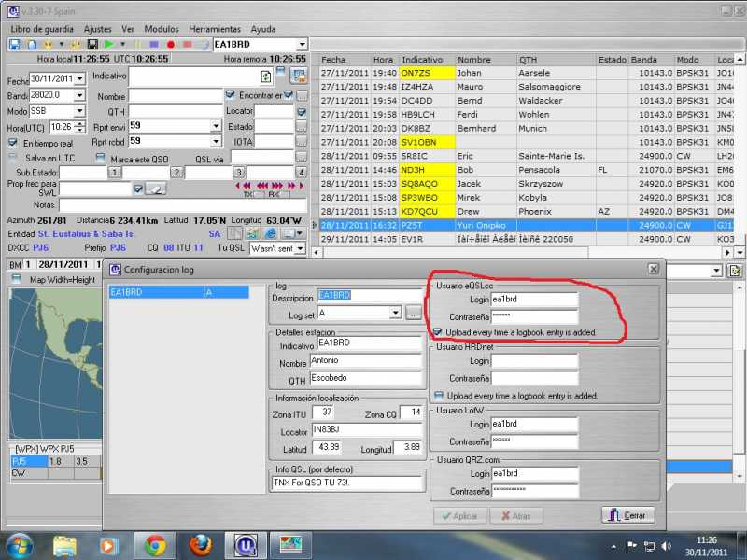Open Windows Explorer folder in taskbar

point(64,546)
